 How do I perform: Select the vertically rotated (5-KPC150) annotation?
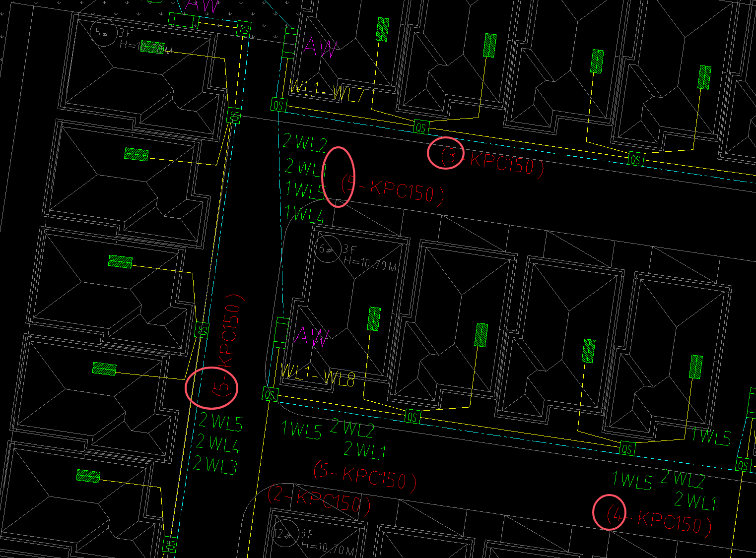click(227, 345)
